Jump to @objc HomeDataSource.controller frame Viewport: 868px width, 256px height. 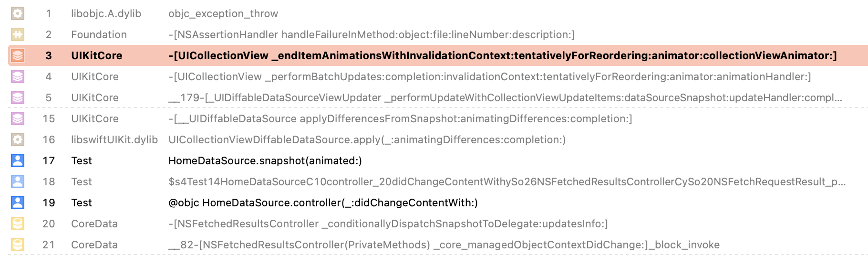[x=323, y=203]
